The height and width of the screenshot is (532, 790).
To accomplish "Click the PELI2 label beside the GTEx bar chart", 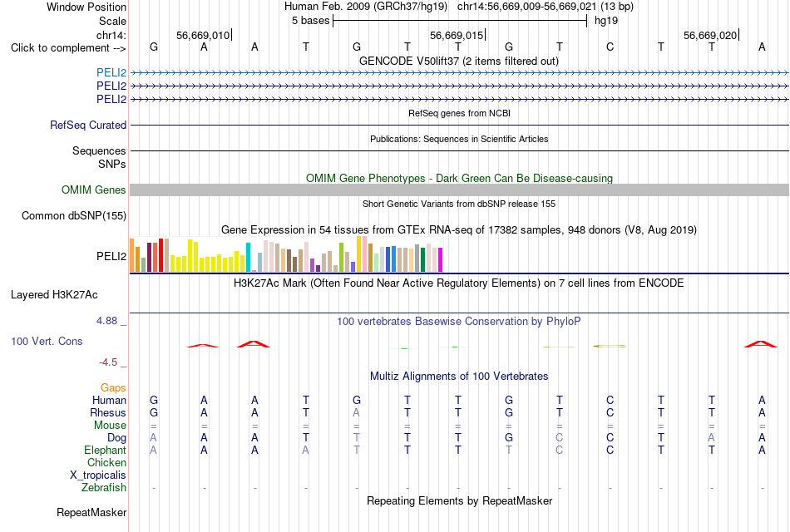I will pyautogui.click(x=111, y=256).
